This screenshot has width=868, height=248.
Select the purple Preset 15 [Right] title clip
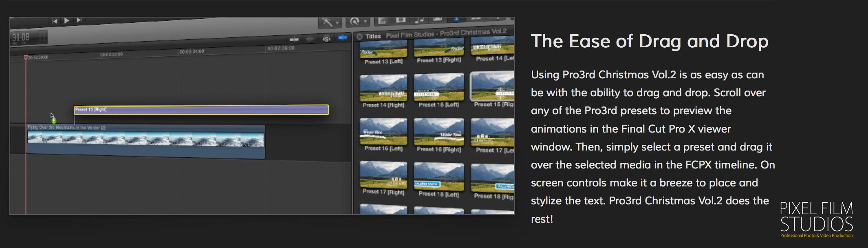pyautogui.click(x=202, y=110)
